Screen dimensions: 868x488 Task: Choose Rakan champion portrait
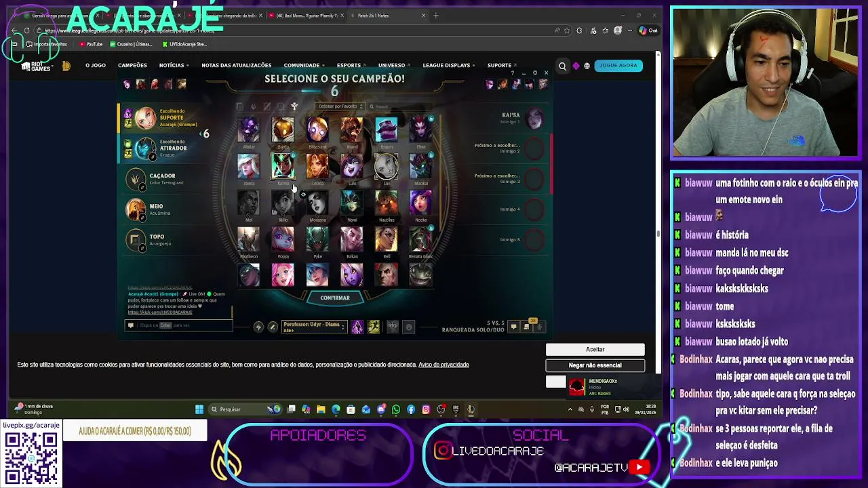point(352,239)
